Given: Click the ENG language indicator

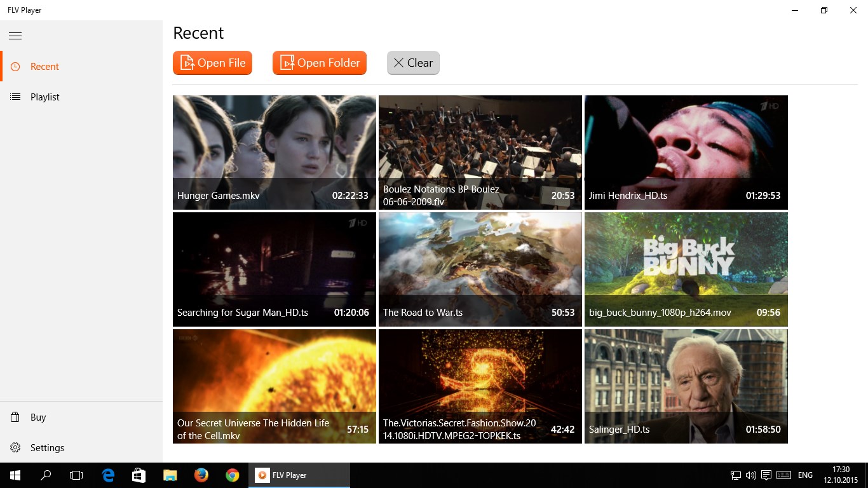Looking at the screenshot, I should tap(804, 475).
